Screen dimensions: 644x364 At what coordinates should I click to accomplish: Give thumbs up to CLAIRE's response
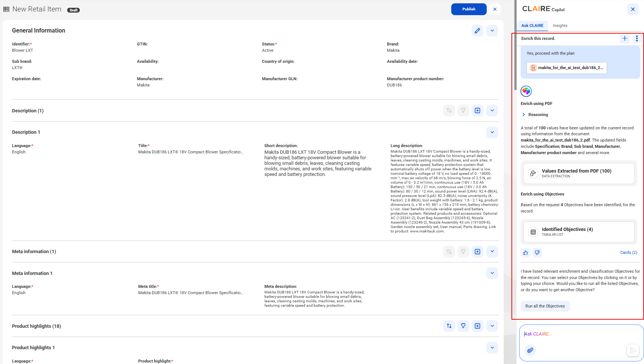525,253
